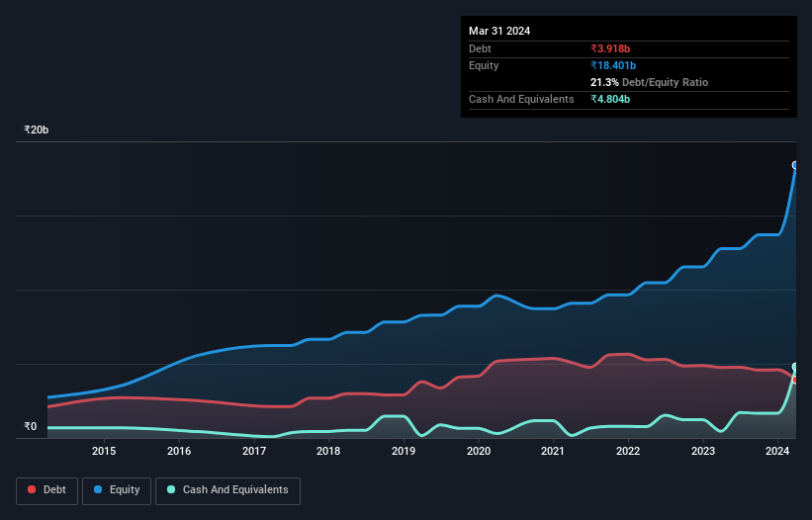Click the 2022 x-axis label
The height and width of the screenshot is (520, 812).
coord(628,451)
